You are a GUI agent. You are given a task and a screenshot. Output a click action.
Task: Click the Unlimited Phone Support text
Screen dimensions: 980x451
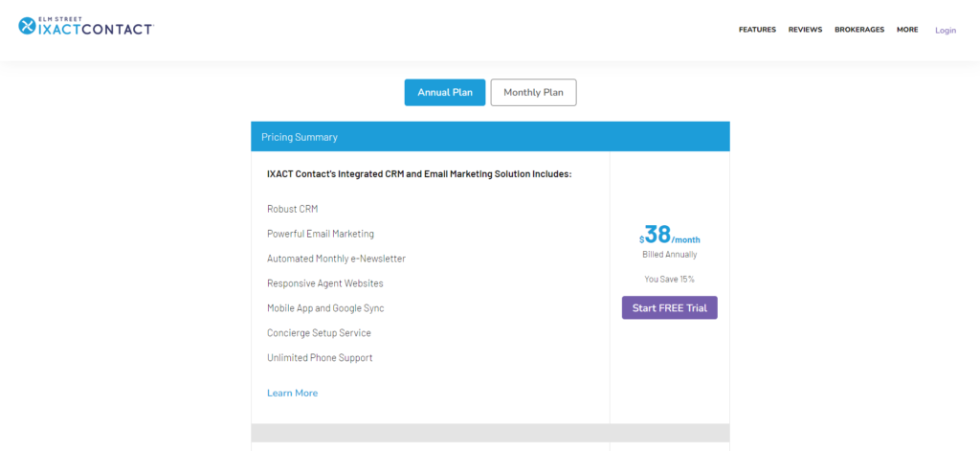(320, 358)
